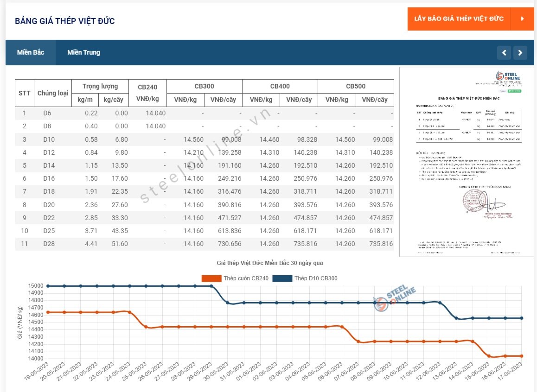Toggle the orange Thép cuộn CB240 legend swatch
The width and height of the screenshot is (537, 392).
[x=211, y=278]
